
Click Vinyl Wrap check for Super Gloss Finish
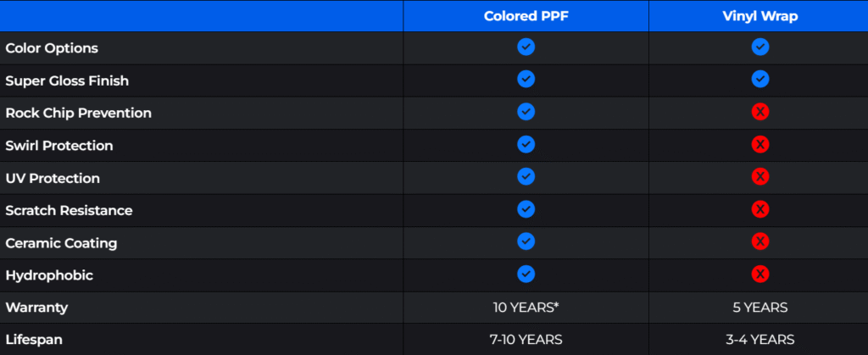(x=760, y=80)
